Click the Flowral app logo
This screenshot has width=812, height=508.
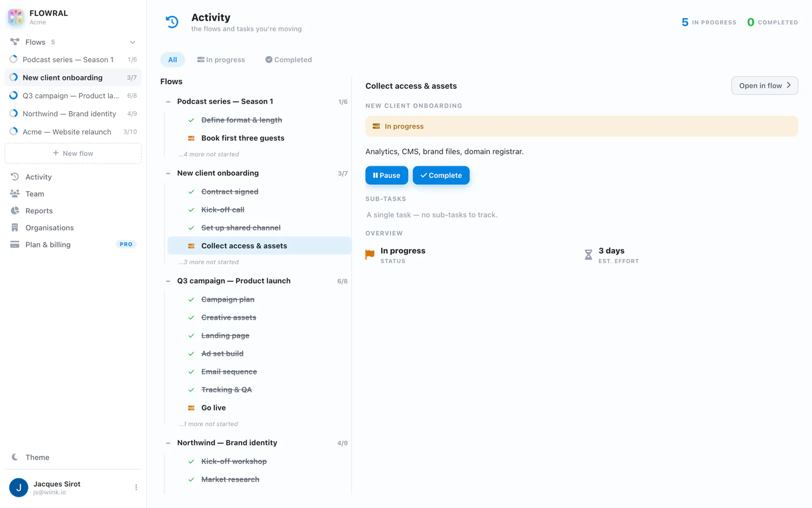[16, 17]
